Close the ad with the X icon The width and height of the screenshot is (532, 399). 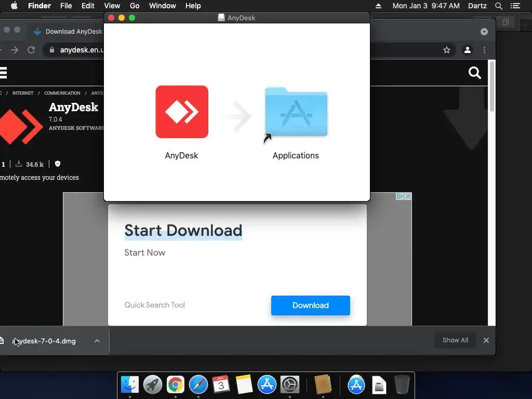pyautogui.click(x=408, y=196)
